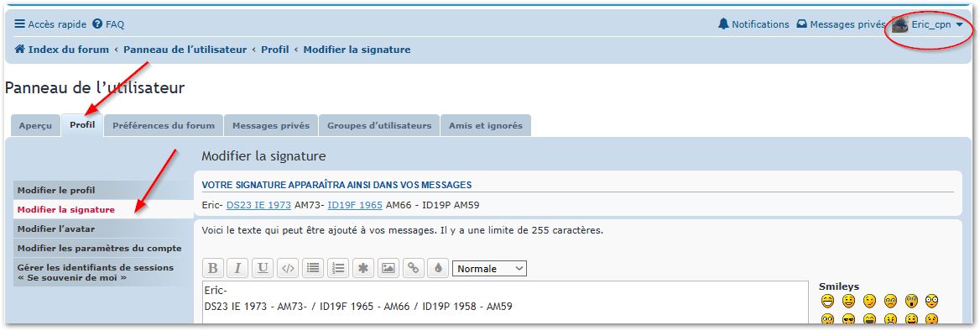
Task: Click 'Votre signature apparaîtra ainsi' heading
Action: (x=337, y=185)
